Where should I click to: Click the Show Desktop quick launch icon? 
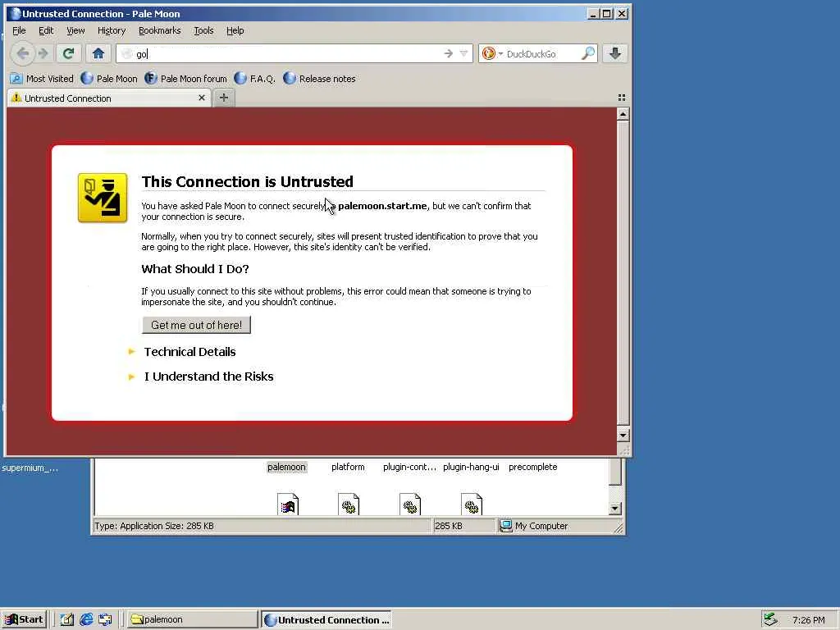tap(105, 620)
